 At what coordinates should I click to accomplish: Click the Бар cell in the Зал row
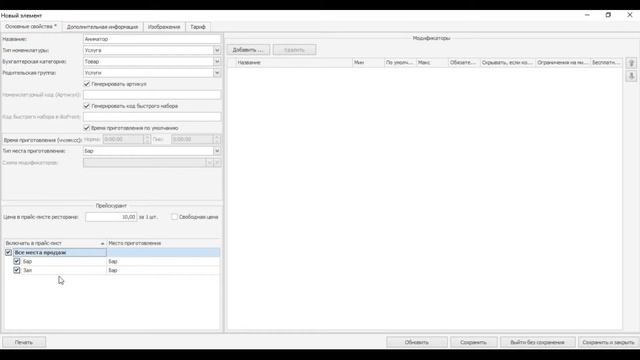[163, 270]
